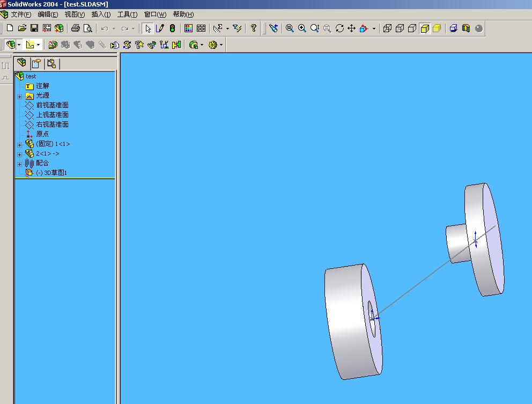This screenshot has height=404, width=532.
Task: Click Zoom In/Out magnifier with arrows
Action: (x=314, y=28)
